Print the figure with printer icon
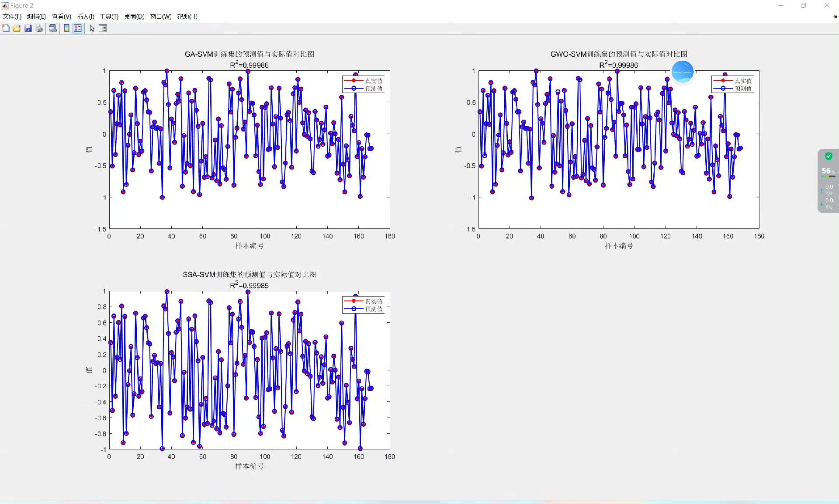839x504 pixels. [x=39, y=28]
